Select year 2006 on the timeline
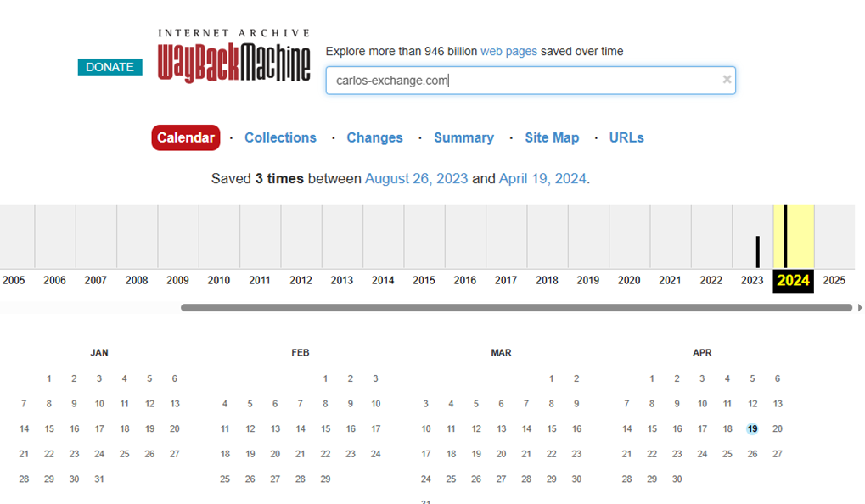This screenshot has height=504, width=865. coord(54,280)
